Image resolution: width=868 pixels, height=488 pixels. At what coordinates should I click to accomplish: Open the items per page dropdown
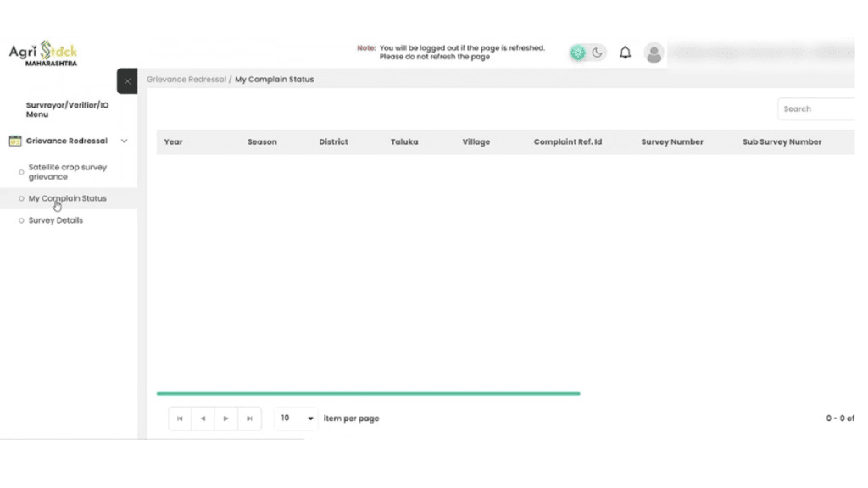tap(296, 419)
